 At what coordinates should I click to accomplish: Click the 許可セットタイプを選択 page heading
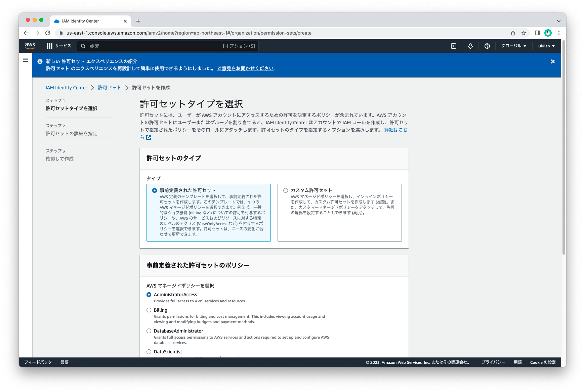pyautogui.click(x=192, y=104)
